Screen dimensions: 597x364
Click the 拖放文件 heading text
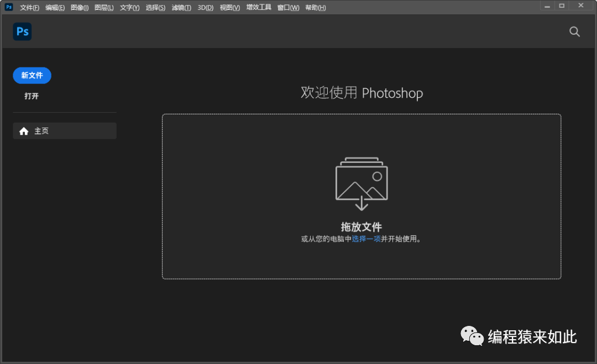[362, 227]
